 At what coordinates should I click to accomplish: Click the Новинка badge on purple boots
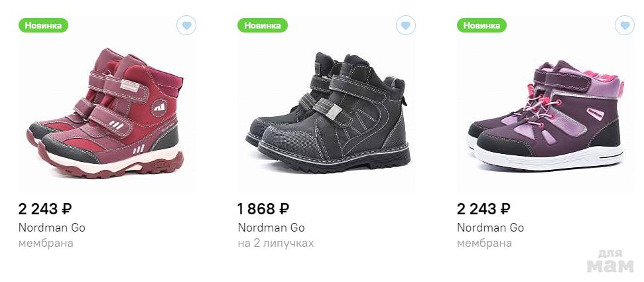click(x=482, y=26)
